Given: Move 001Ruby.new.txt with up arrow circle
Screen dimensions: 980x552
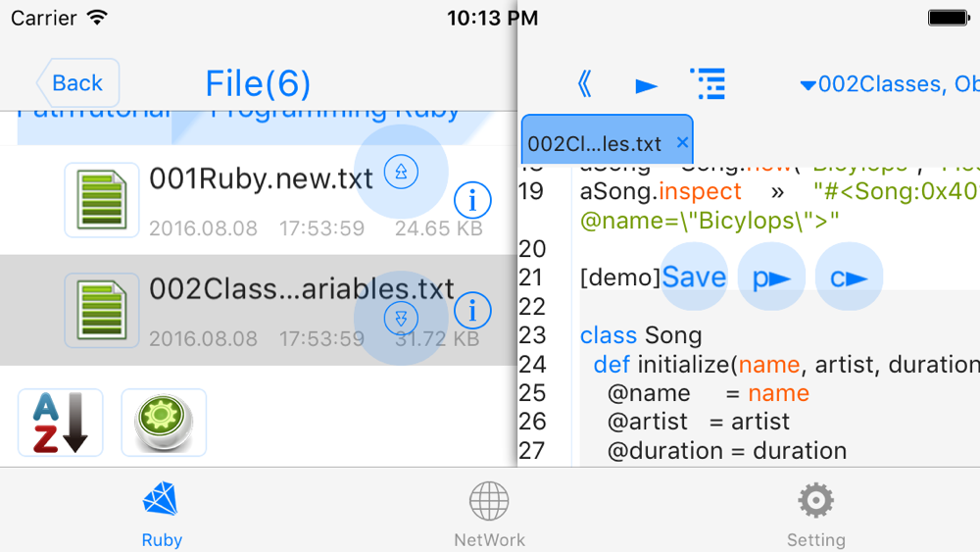Looking at the screenshot, I should (x=401, y=172).
